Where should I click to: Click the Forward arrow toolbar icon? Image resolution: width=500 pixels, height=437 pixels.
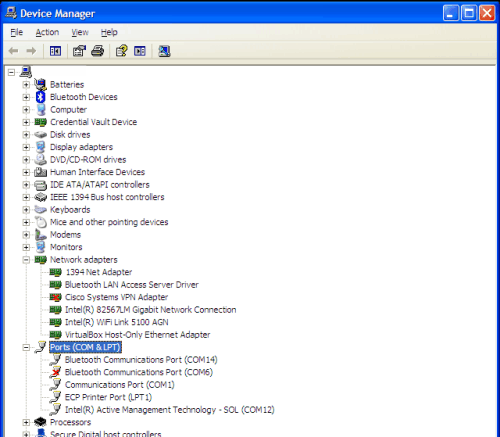click(31, 51)
